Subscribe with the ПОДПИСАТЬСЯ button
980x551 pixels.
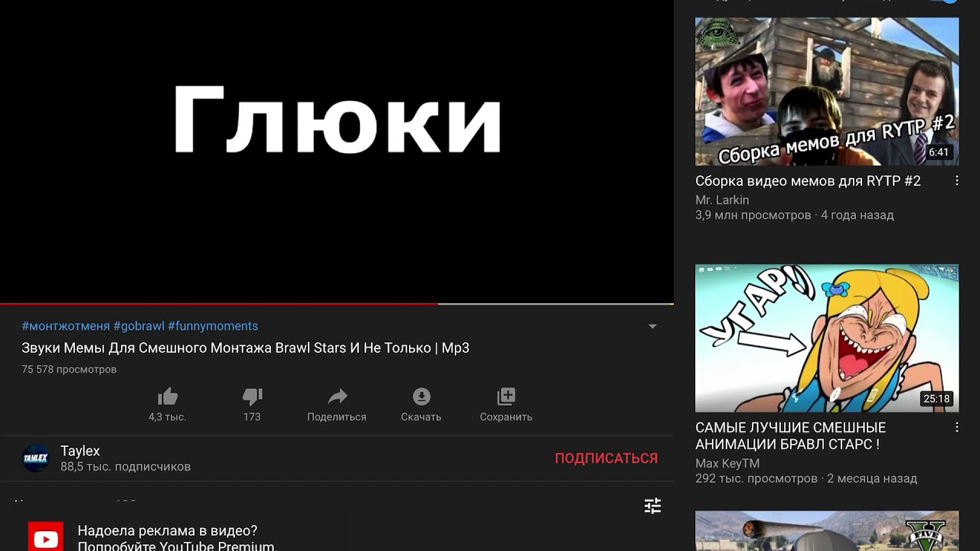click(x=606, y=458)
